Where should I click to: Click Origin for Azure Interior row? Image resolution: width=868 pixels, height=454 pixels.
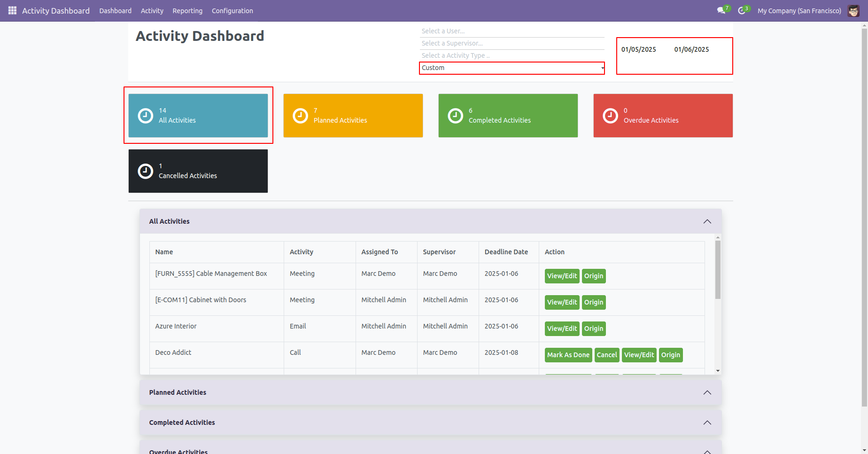(594, 329)
